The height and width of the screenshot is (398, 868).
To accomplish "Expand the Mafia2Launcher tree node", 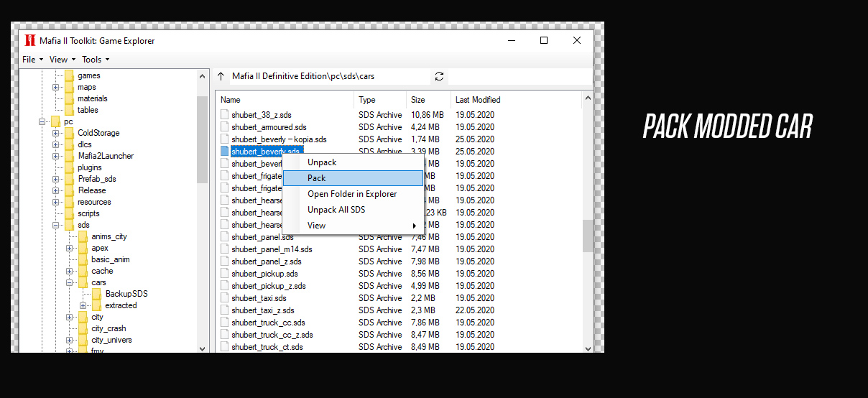I will pos(56,156).
